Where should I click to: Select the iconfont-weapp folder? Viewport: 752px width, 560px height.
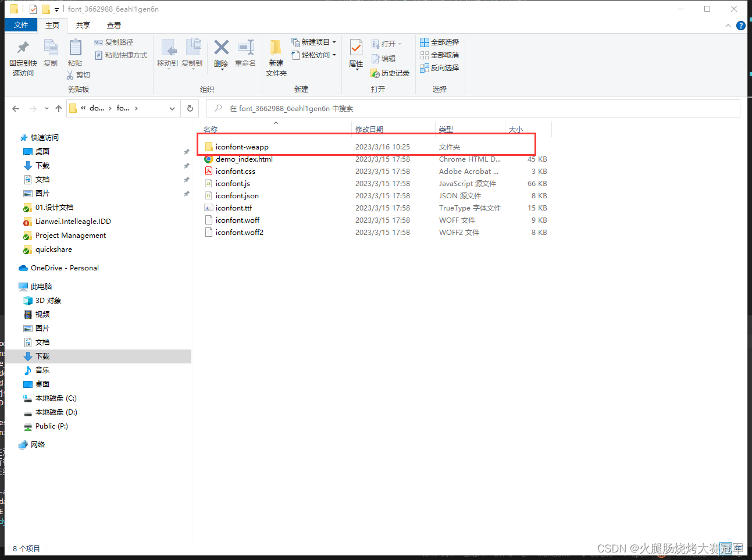coord(242,147)
